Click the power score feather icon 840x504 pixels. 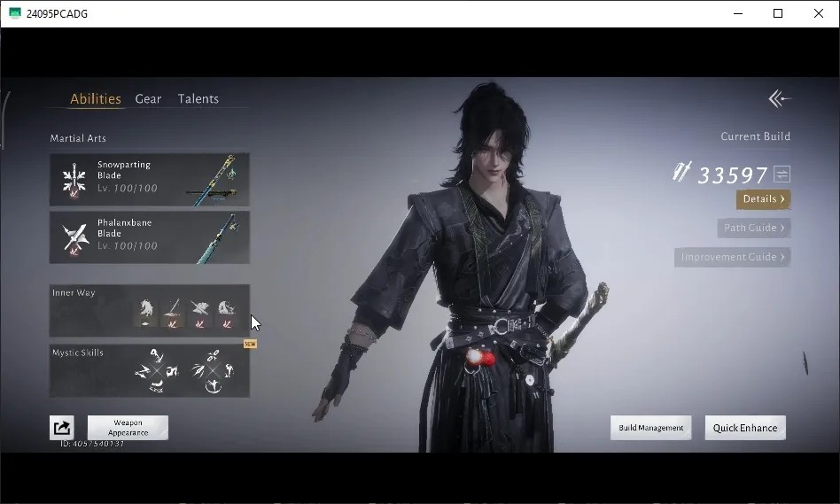click(x=681, y=172)
